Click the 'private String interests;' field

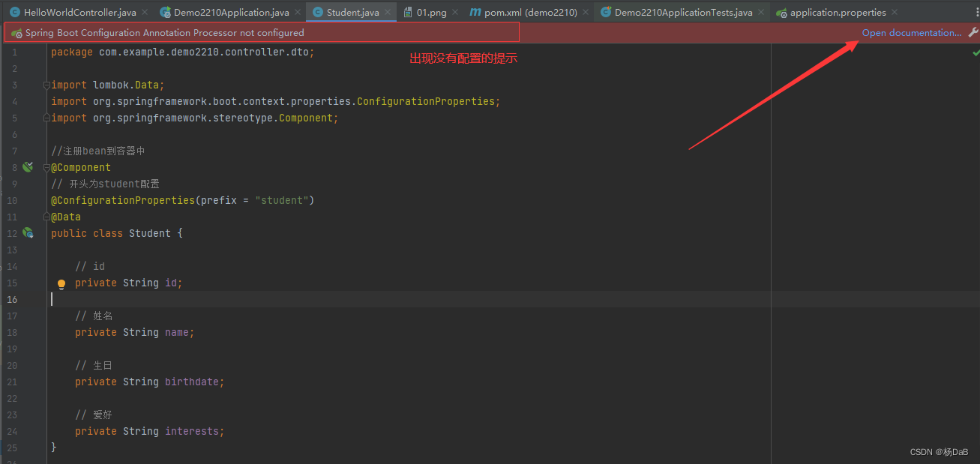pos(150,431)
